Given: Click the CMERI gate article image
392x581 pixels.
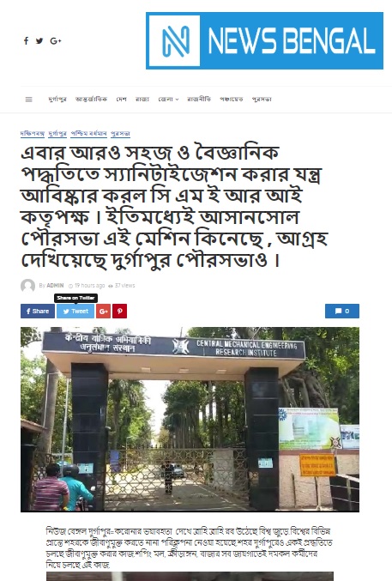Looking at the screenshot, I should pos(190,420).
